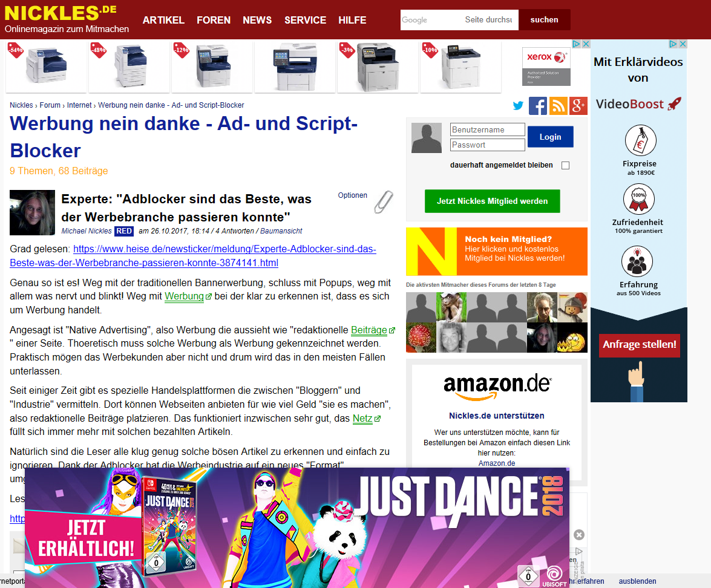The width and height of the screenshot is (711, 588).
Task: Focus the Benutzername input field
Action: tap(488, 129)
